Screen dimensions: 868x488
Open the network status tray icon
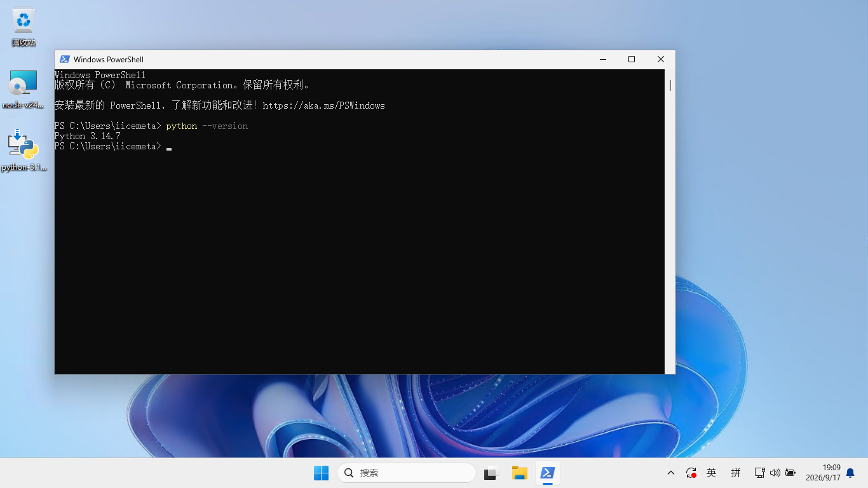(x=759, y=473)
